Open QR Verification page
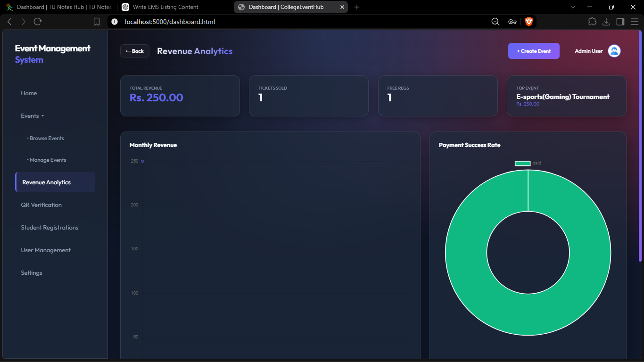 click(x=41, y=205)
